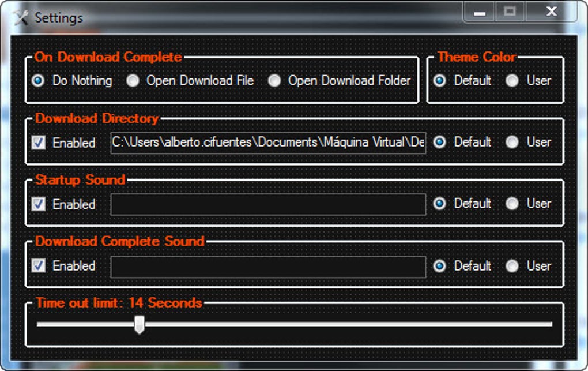Click the Download Directory path field
The height and width of the screenshot is (371, 588).
click(268, 143)
